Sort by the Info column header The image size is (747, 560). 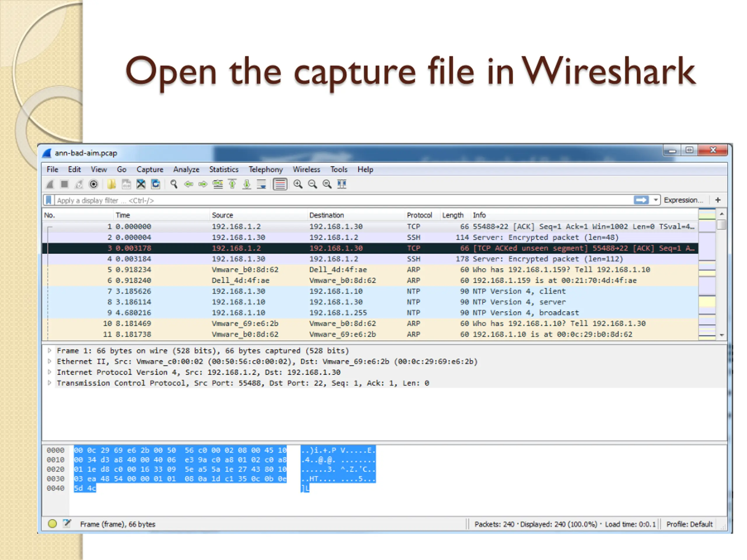click(584, 215)
